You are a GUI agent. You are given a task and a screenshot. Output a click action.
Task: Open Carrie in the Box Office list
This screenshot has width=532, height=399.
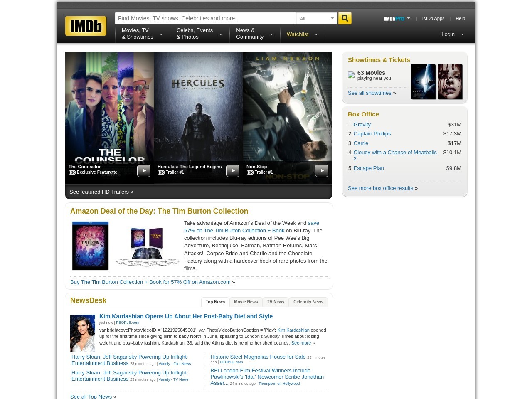tap(361, 143)
